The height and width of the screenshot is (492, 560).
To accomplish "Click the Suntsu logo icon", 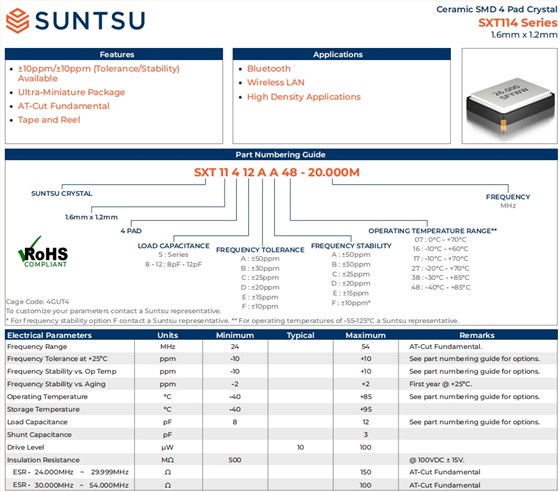I will click(17, 21).
